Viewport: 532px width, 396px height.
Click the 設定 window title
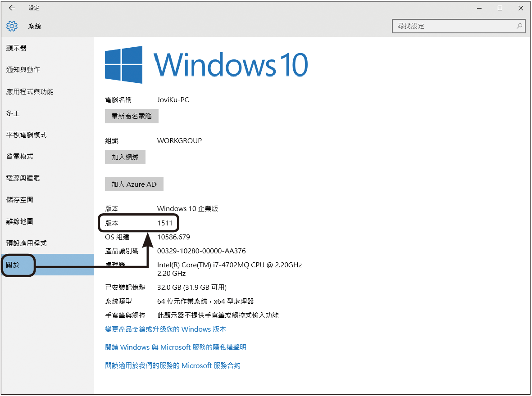tap(34, 8)
